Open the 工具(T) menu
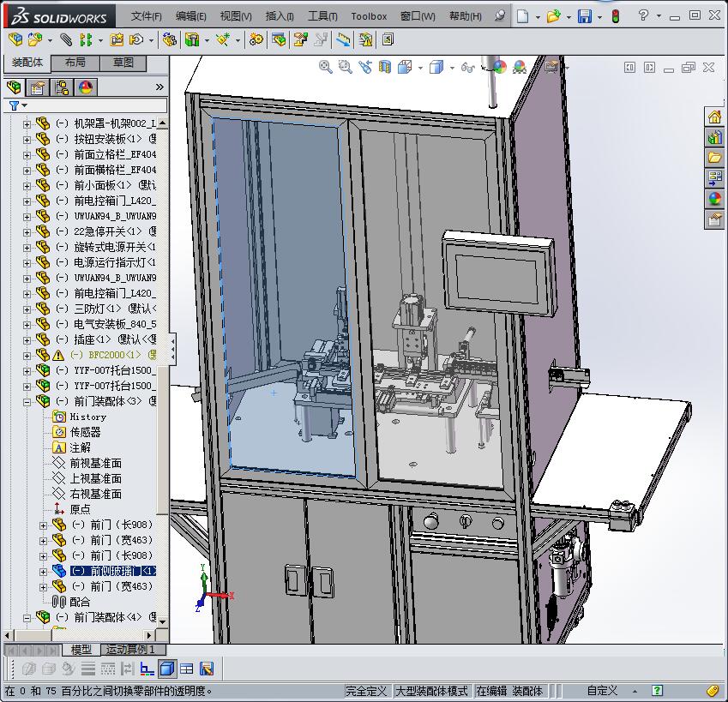Image resolution: width=728 pixels, height=702 pixels. (x=322, y=16)
